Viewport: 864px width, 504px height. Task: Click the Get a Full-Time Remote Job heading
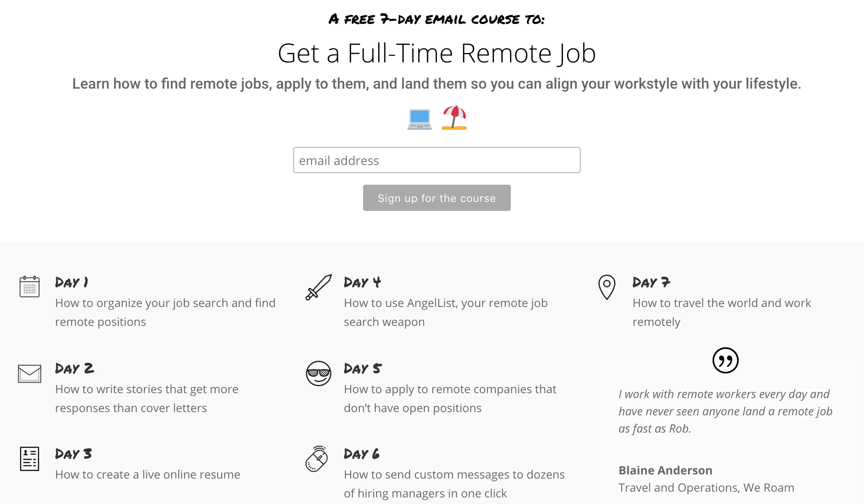(437, 53)
